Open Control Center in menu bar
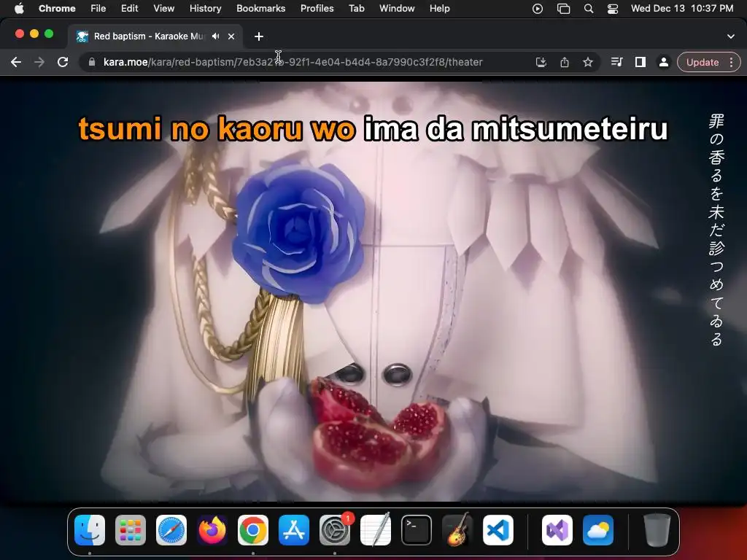The width and height of the screenshot is (747, 560). (613, 9)
